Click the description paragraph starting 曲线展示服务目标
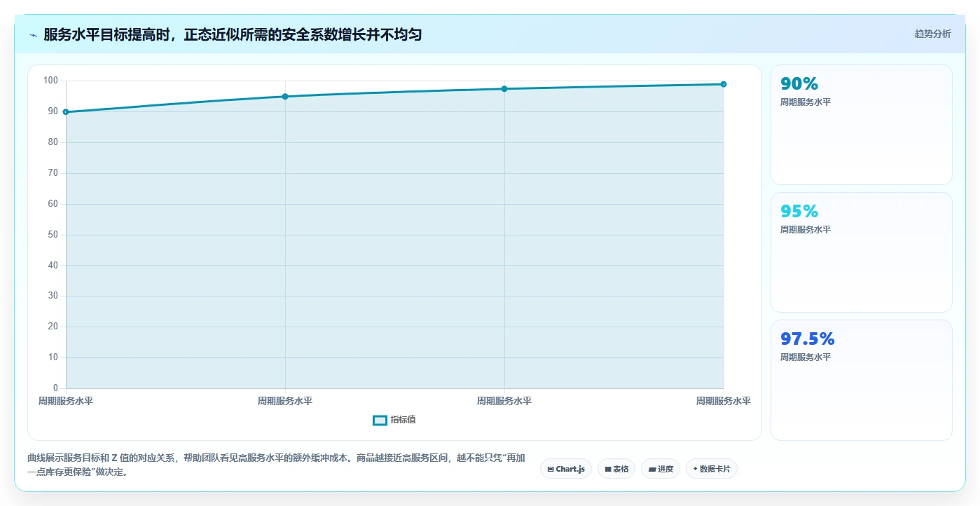980x506 pixels. click(x=276, y=465)
